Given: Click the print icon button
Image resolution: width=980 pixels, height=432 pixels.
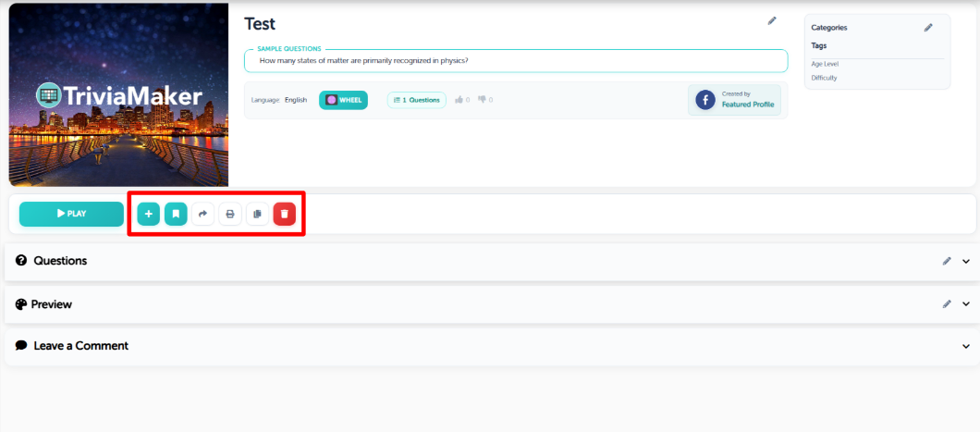Looking at the screenshot, I should (x=230, y=214).
